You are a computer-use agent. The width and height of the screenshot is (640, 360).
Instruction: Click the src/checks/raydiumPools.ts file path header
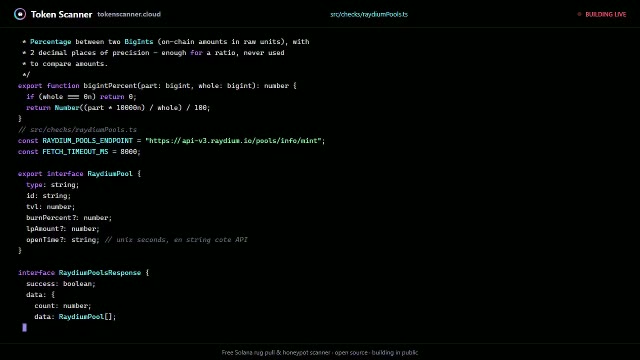coord(369,14)
